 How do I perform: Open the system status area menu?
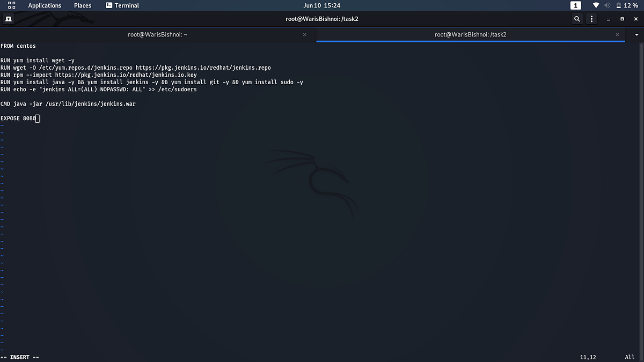(612, 5)
